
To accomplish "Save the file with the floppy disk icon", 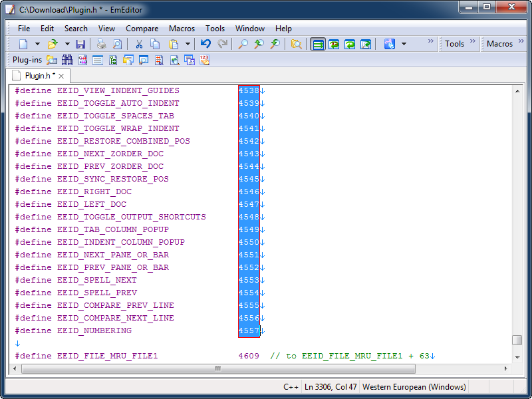I will 80,44.
